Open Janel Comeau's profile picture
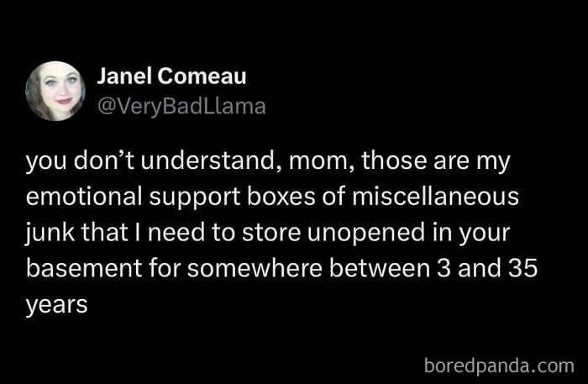 (x=55, y=91)
